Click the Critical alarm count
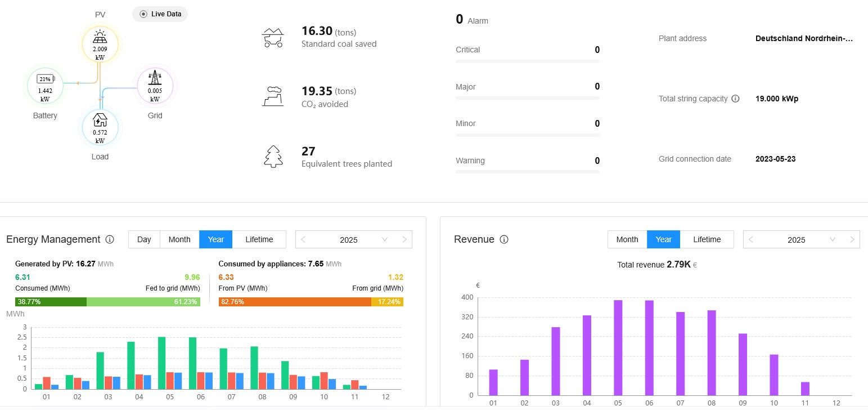The height and width of the screenshot is (410, 868). [x=597, y=50]
